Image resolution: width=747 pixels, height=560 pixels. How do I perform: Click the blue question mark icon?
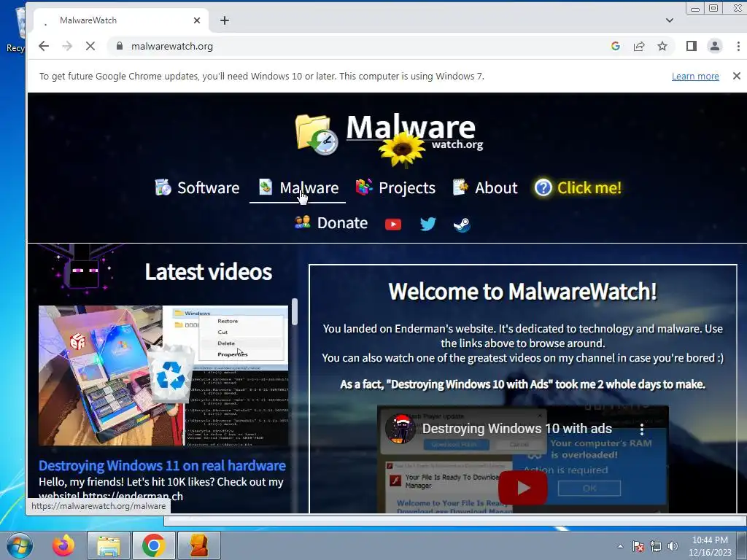pos(543,187)
